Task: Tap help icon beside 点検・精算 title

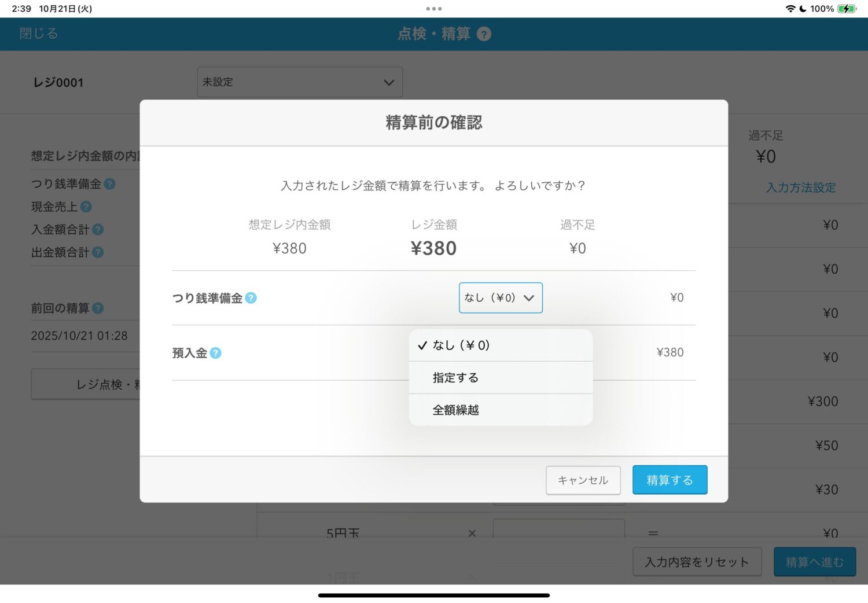Action: point(484,34)
